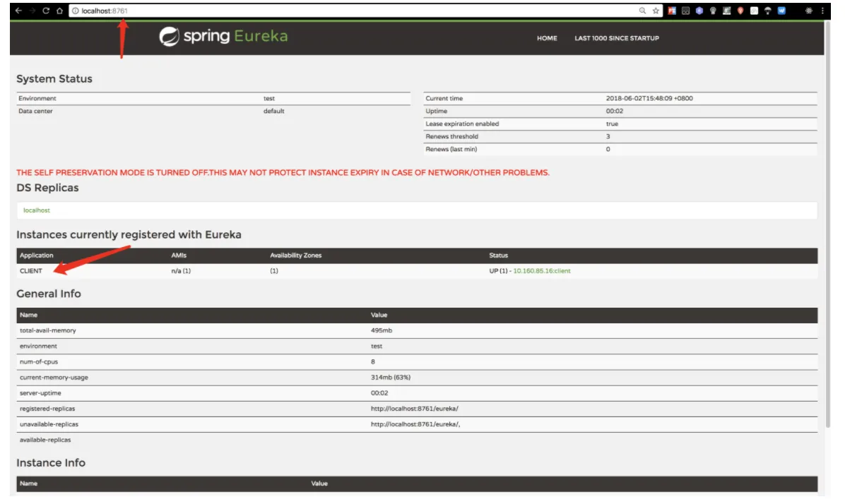Open the red-blue FE extension icon
Screen dimensions: 845x504
click(x=672, y=11)
